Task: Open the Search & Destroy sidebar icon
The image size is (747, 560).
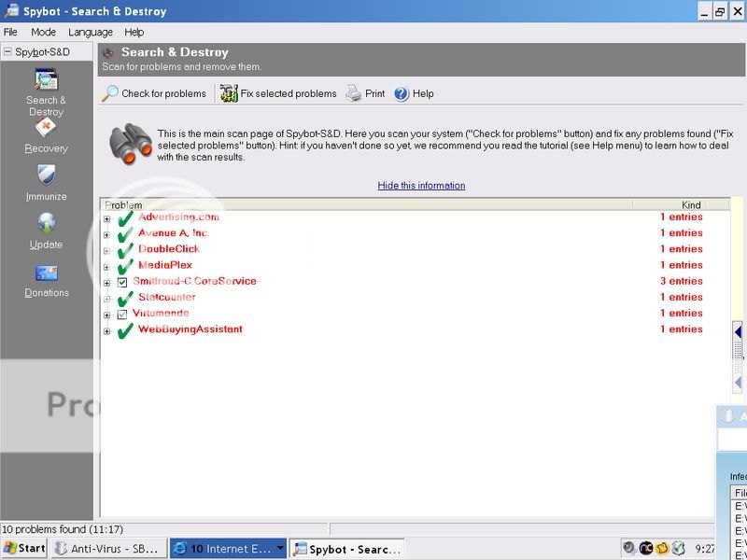Action: [x=46, y=79]
